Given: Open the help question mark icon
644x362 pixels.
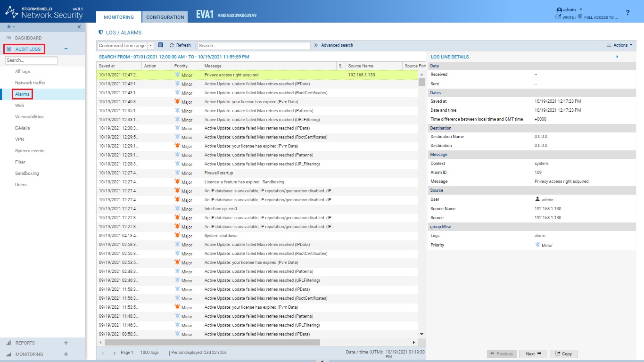Looking at the screenshot, I should (x=627, y=13).
